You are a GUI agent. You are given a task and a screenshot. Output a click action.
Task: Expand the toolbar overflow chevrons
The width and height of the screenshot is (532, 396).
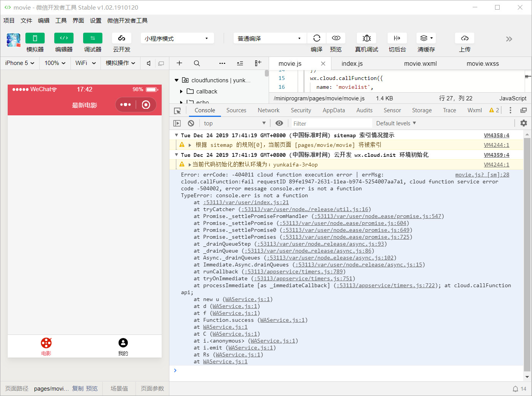tap(509, 39)
